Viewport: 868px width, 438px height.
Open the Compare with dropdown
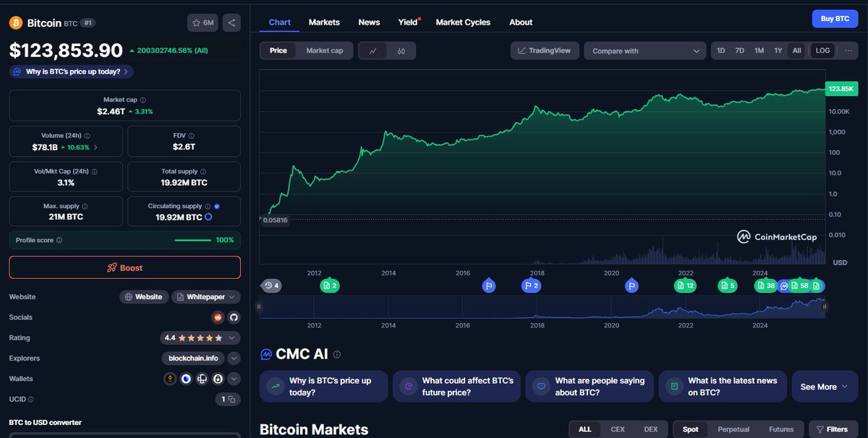click(645, 51)
